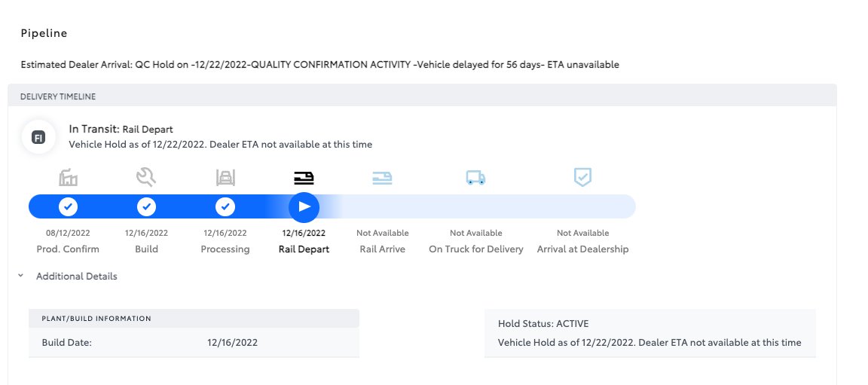Click the factory Prod. Confirm icon
868x385 pixels.
coord(68,178)
